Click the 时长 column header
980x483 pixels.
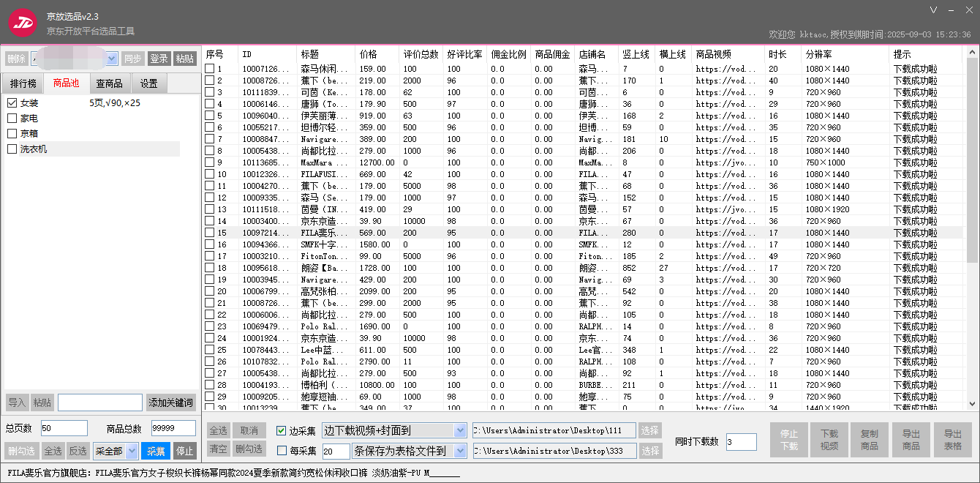click(x=783, y=54)
